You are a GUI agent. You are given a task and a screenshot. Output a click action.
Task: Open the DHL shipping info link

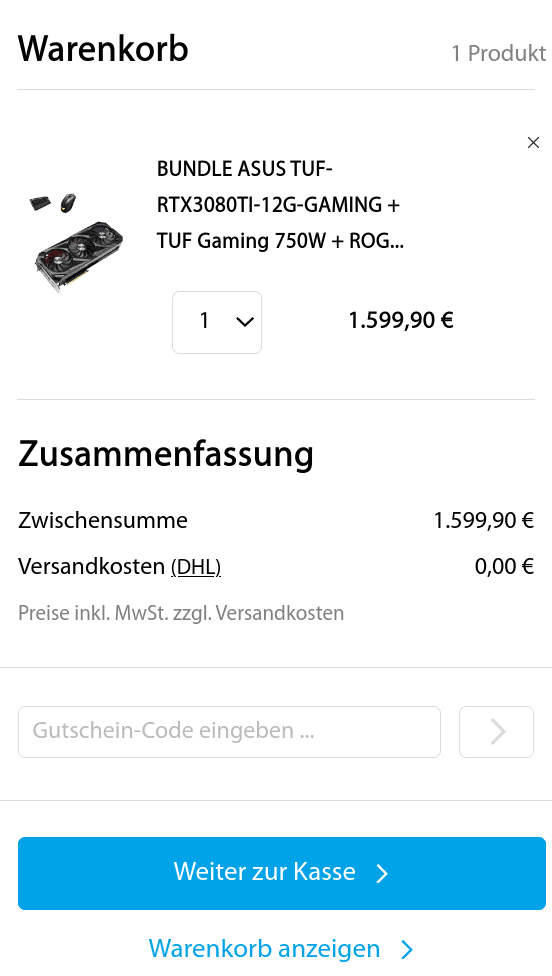(196, 567)
